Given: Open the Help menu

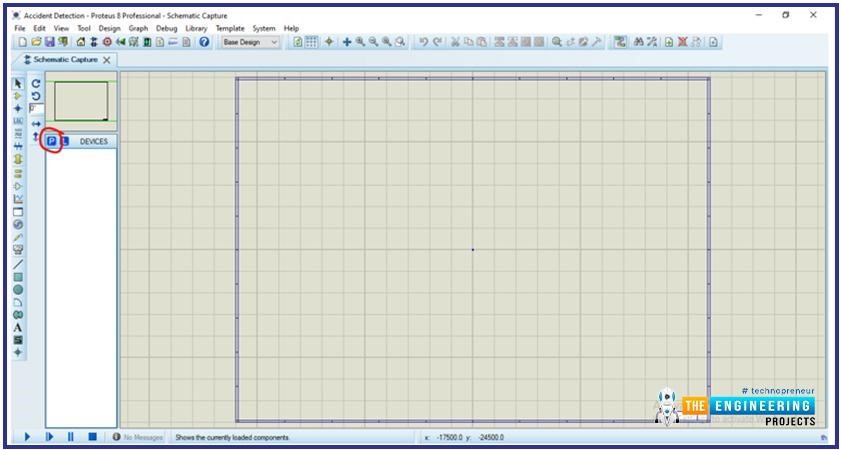Looking at the screenshot, I should point(291,28).
